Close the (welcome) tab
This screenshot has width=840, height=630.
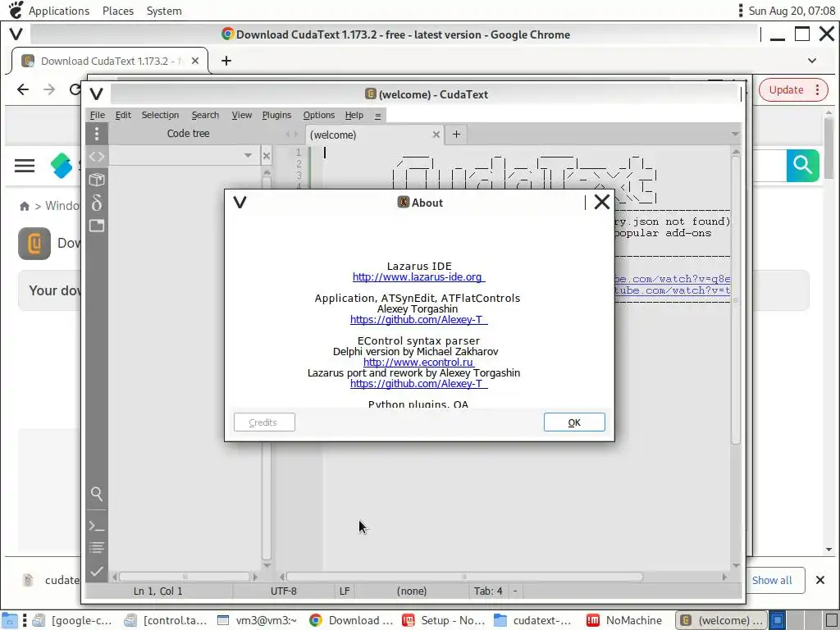436,135
